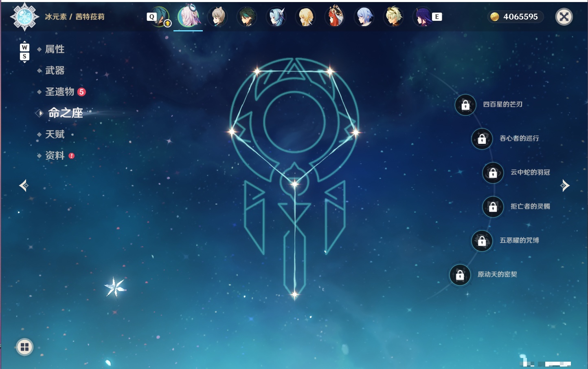Pick the short blue-haired character portrait
This screenshot has width=588, height=369.
coord(364,17)
